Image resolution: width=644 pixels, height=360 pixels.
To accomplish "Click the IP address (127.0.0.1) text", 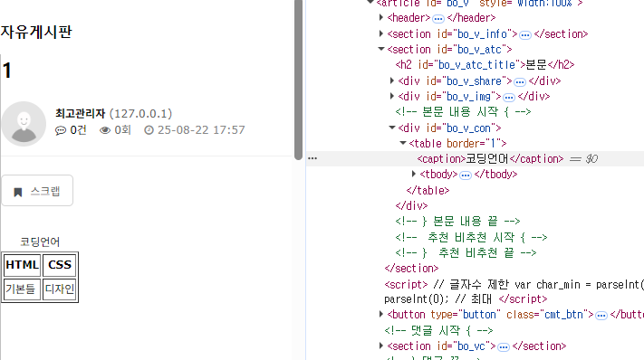I will (141, 114).
